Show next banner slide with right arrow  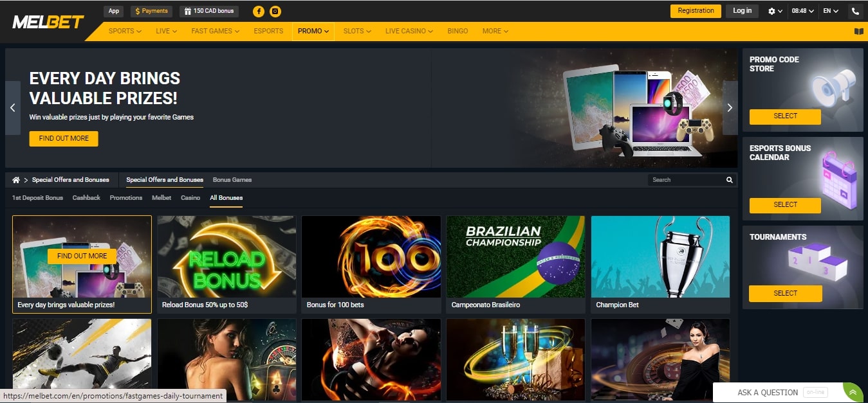pyautogui.click(x=730, y=108)
